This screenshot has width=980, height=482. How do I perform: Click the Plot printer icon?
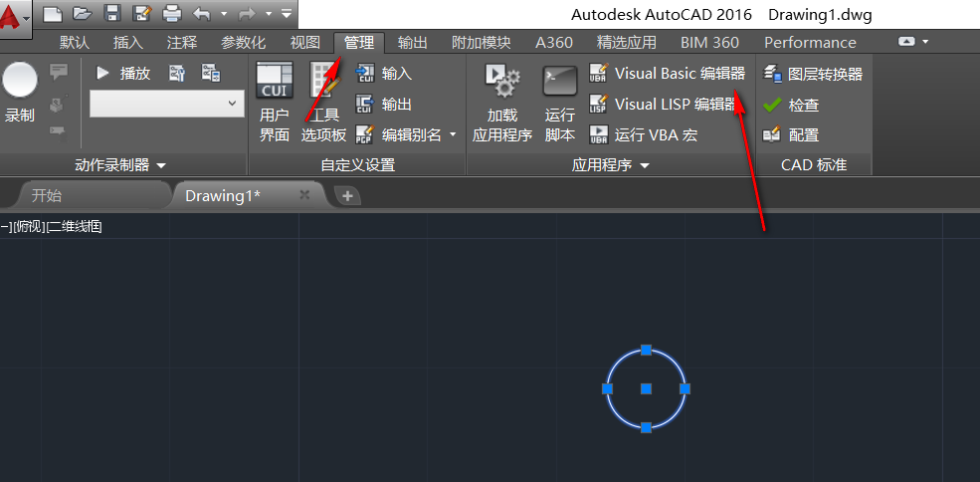pos(172,13)
